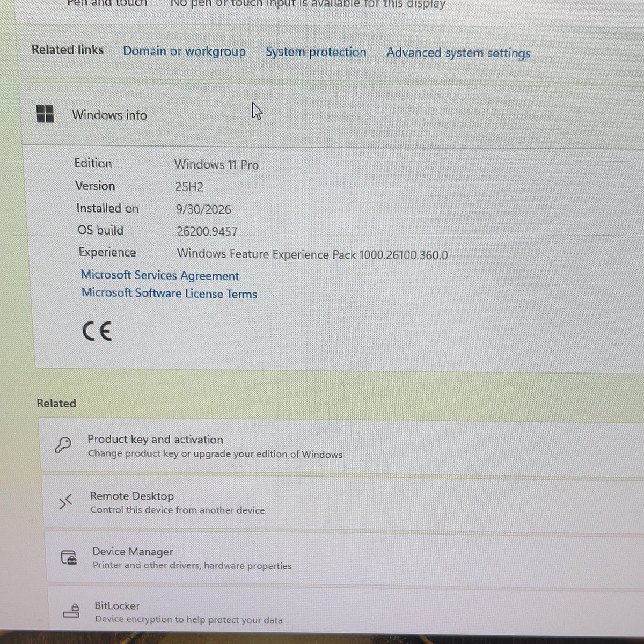Click the Related links label
644x644 pixels.
coord(68,50)
